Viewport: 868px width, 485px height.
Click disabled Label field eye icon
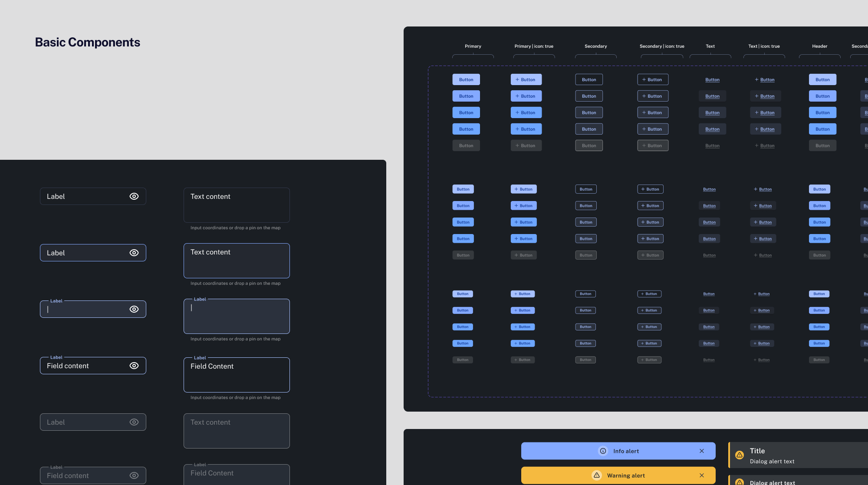point(134,422)
